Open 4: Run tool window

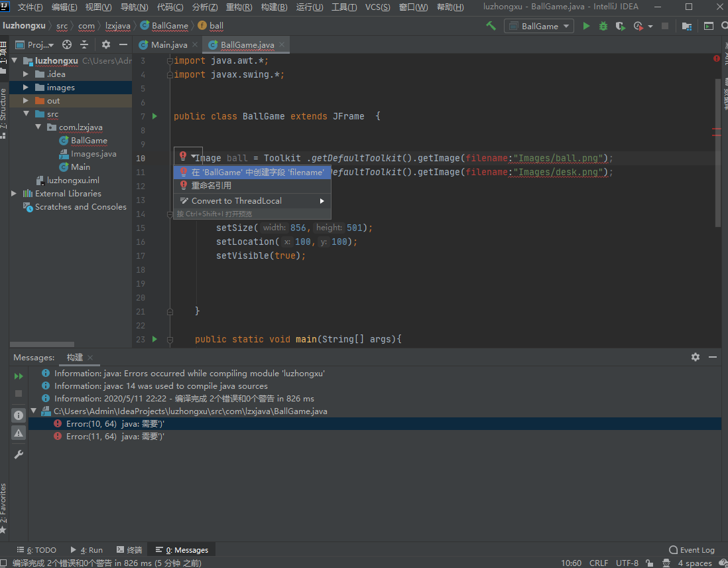pos(87,550)
